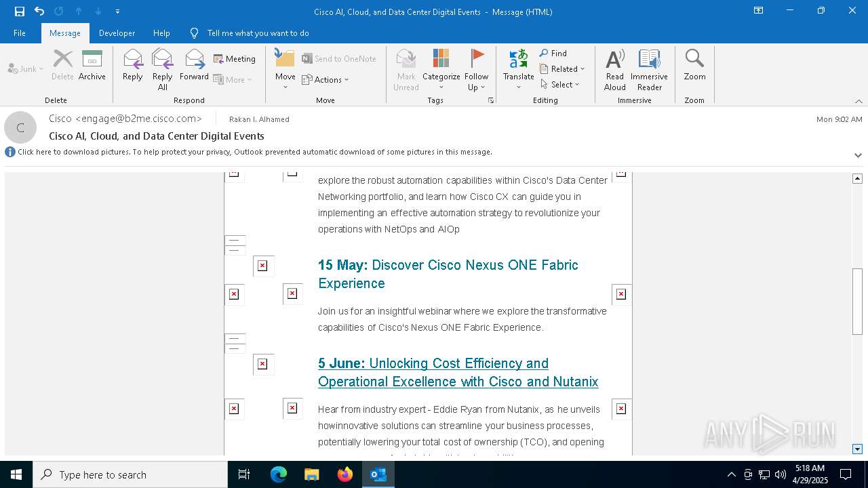The width and height of the screenshot is (868, 488).
Task: Open the Translate menu
Action: 519,69
